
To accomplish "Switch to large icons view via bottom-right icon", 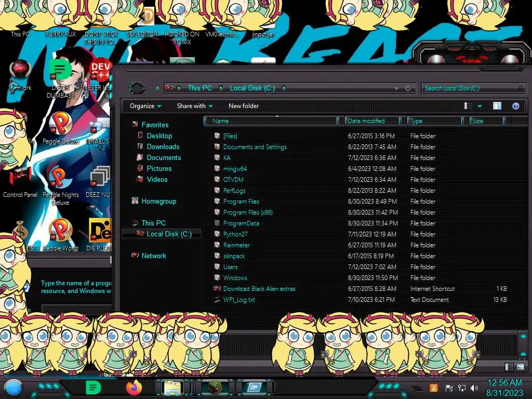I will coord(521,367).
